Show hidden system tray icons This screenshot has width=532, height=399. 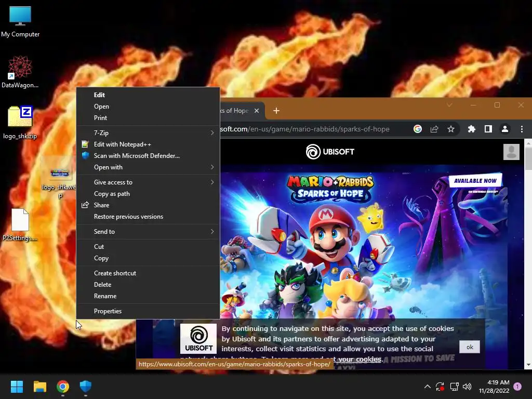(428, 387)
